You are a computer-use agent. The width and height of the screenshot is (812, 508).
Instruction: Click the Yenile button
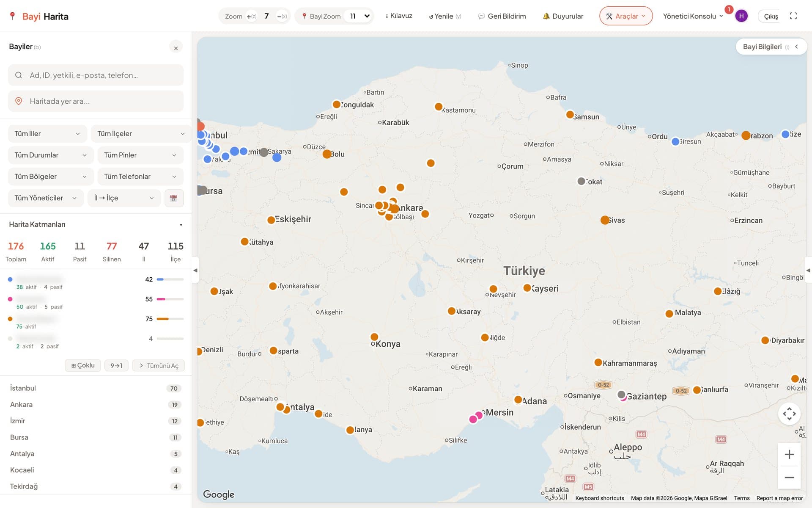pyautogui.click(x=445, y=16)
